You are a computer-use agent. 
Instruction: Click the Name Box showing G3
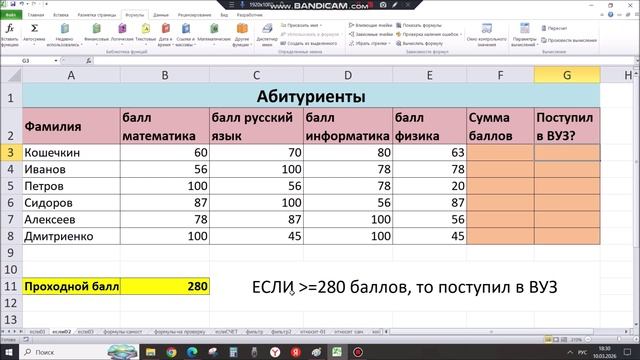pyautogui.click(x=27, y=61)
